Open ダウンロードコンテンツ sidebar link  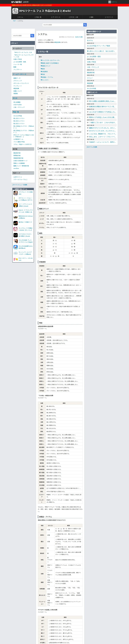point(21,83)
